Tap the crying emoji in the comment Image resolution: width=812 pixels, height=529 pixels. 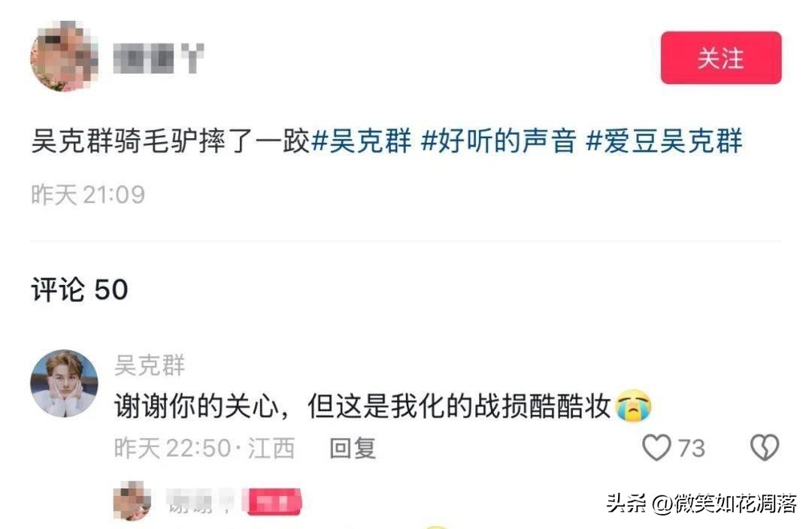click(x=633, y=405)
